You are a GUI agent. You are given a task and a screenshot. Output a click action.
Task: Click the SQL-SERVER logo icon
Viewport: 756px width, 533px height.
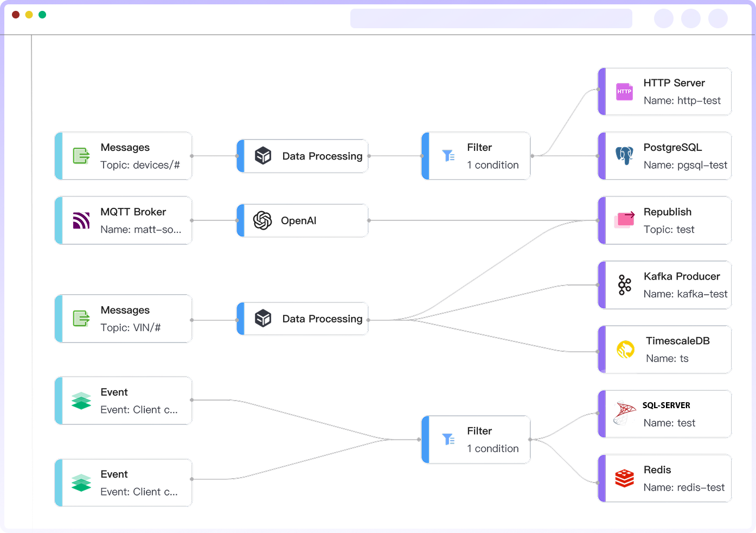pyautogui.click(x=624, y=414)
